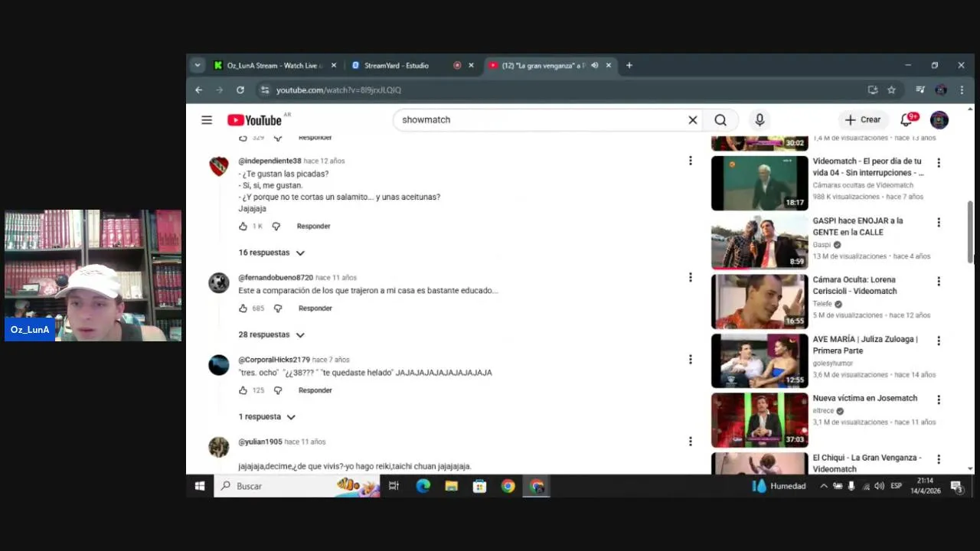Reply to @independiente38 comment
This screenshot has height=551, width=980.
click(x=314, y=227)
